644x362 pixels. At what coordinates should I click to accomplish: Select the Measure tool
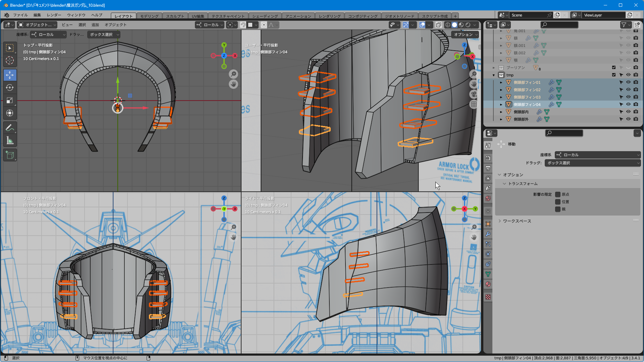point(10,141)
